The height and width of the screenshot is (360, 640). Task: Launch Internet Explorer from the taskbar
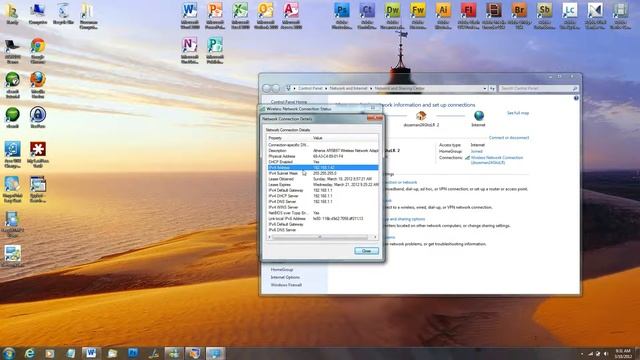click(x=29, y=353)
